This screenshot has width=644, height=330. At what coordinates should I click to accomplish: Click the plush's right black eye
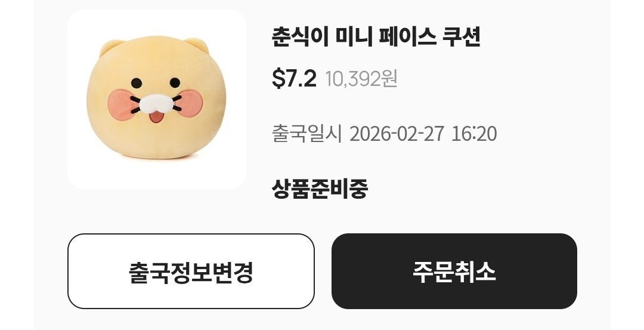point(175,82)
